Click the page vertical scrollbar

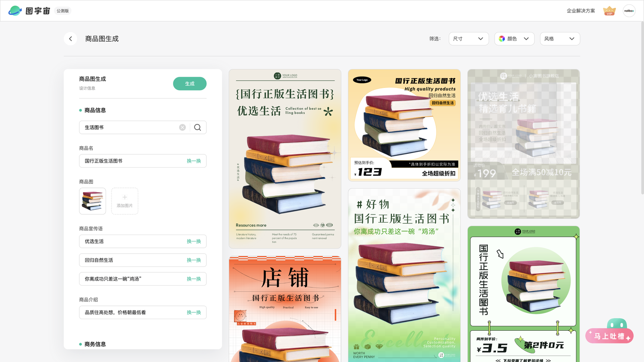[642, 107]
